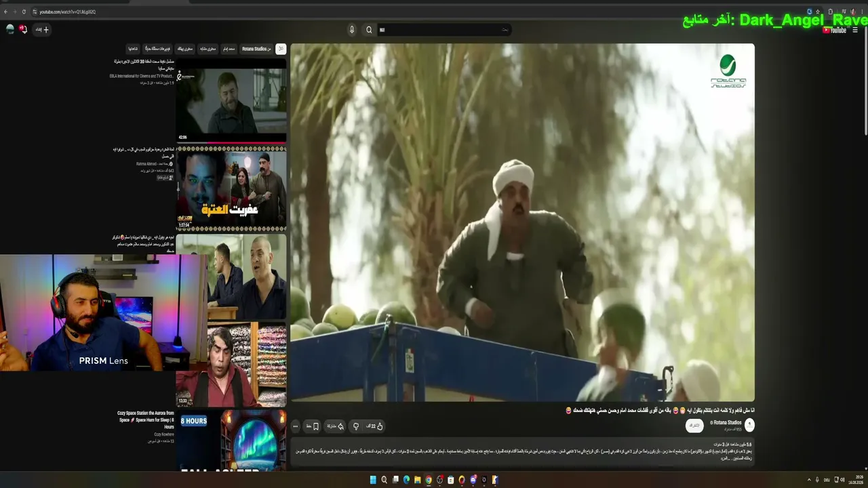This screenshot has width=868, height=488.
Task: Click the video title below the player
Action: 660,411
